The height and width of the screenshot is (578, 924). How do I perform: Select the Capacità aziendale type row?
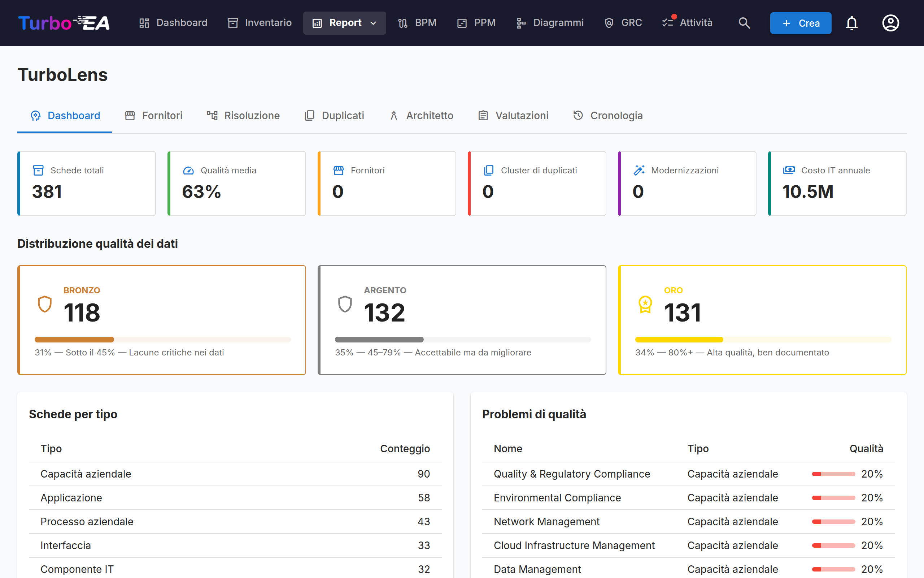[x=235, y=474]
